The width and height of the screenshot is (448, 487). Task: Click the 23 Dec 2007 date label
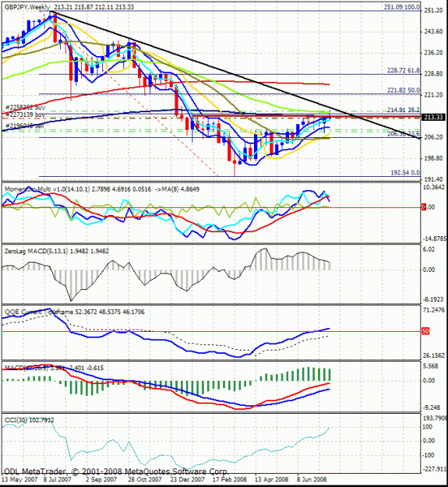(x=187, y=479)
